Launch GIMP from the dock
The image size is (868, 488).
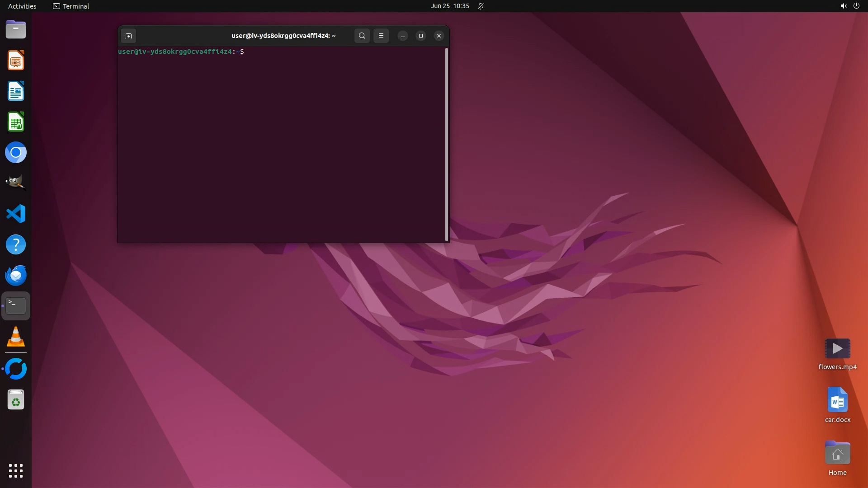click(16, 183)
